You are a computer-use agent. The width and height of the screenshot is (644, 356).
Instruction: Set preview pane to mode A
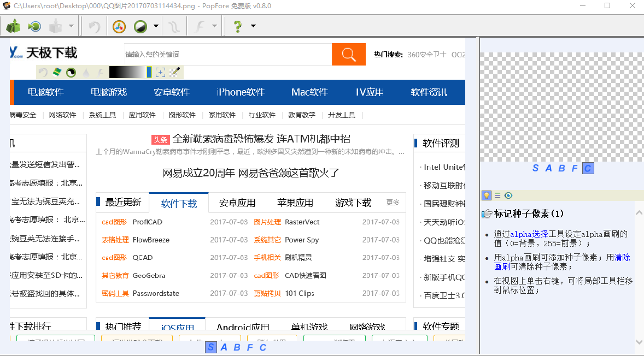click(549, 168)
